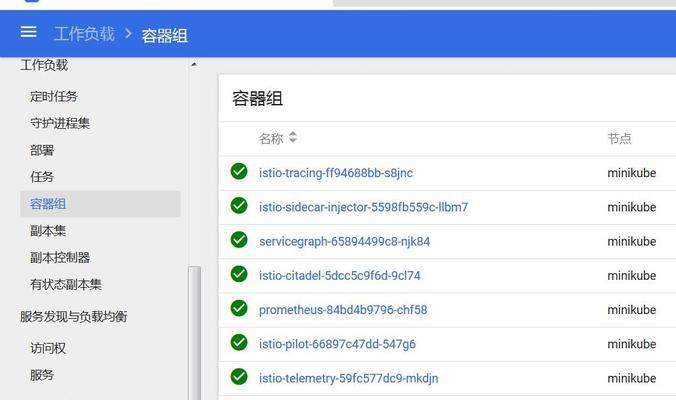Sort pods by 名称 column arrows

(293, 138)
